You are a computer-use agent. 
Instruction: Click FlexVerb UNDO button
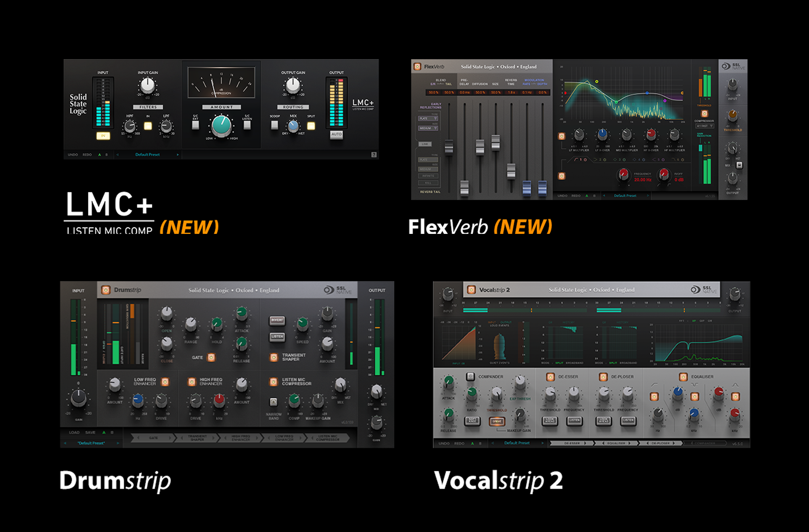(x=562, y=196)
